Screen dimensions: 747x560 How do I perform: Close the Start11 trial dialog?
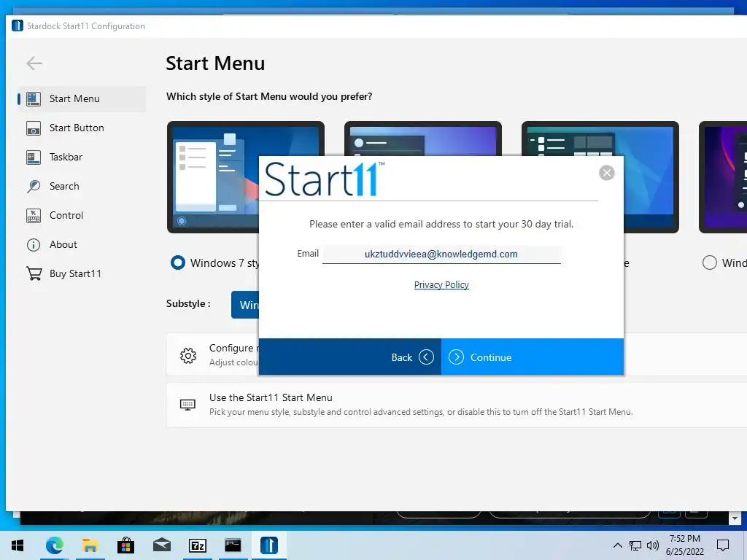pos(606,173)
